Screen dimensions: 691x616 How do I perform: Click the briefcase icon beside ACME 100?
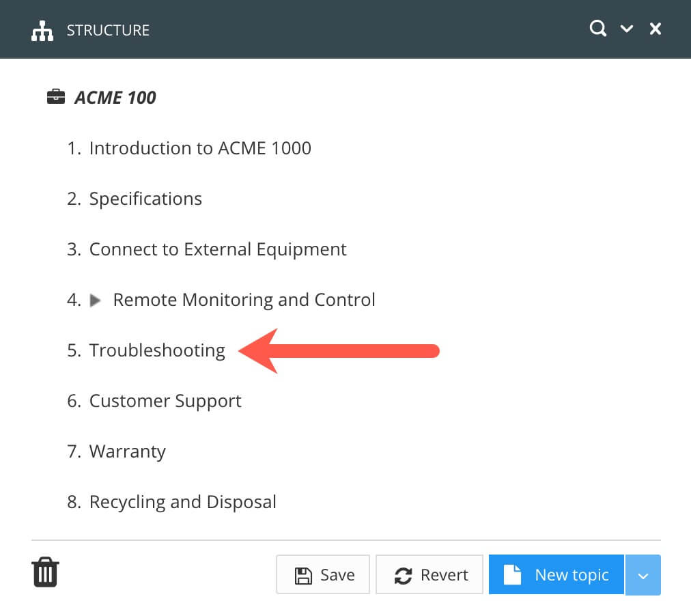(x=55, y=97)
